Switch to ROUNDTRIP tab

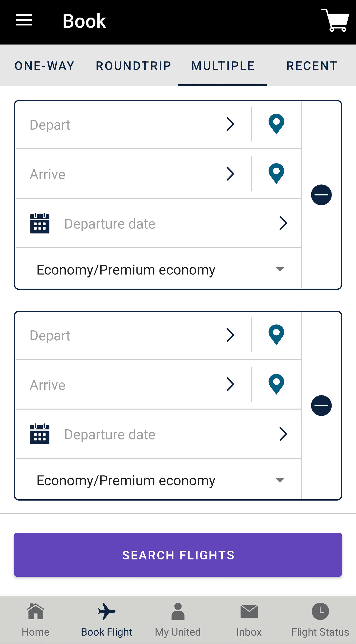(134, 66)
